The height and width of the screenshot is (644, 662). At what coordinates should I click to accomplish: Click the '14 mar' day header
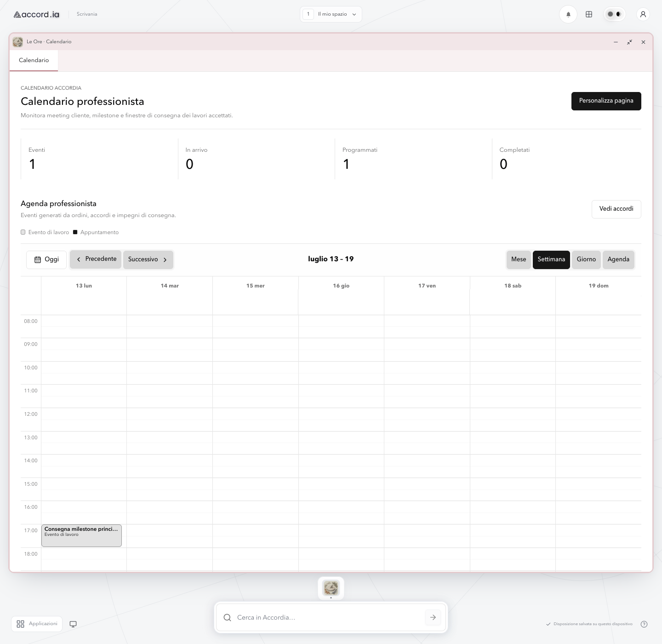[x=170, y=286]
